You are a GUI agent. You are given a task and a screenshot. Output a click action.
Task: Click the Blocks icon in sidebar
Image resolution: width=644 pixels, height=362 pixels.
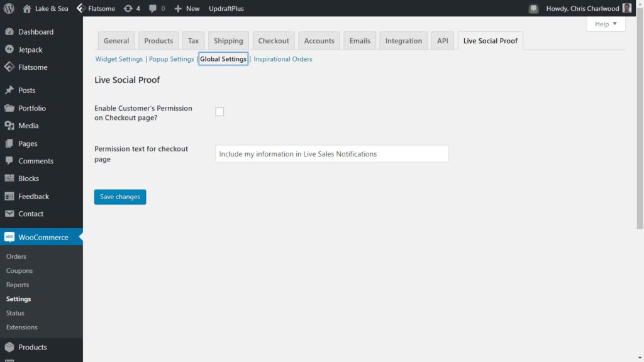(x=9, y=178)
